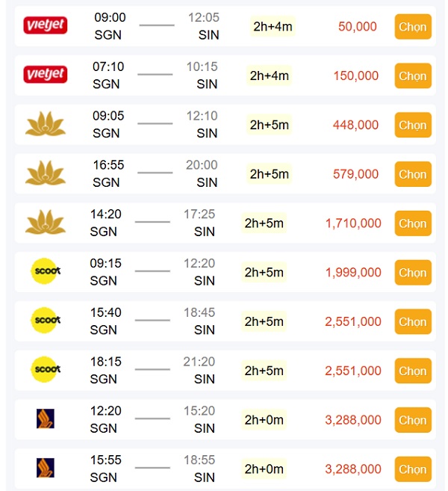Choose the 448,000 Vietnam Airlines flight
This screenshot has width=448, height=491.
pyautogui.click(x=412, y=125)
